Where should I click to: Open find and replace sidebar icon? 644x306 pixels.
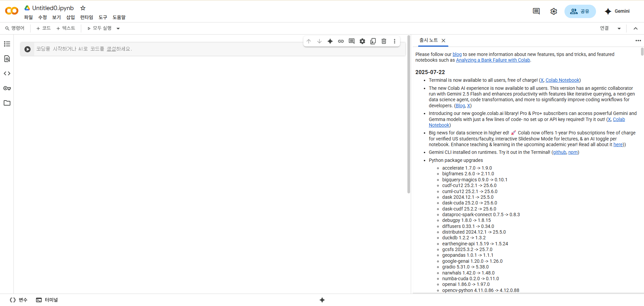point(7,59)
